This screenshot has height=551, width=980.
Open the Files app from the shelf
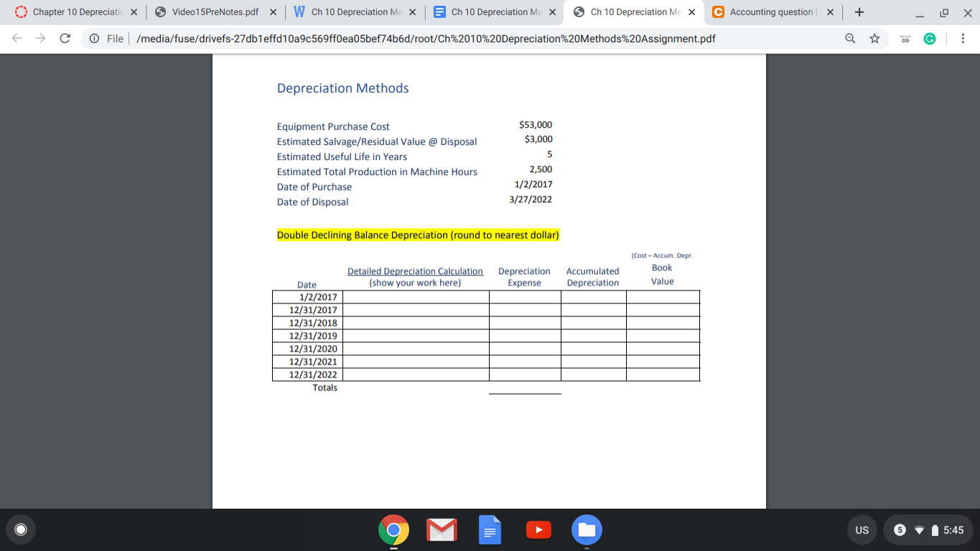(587, 530)
